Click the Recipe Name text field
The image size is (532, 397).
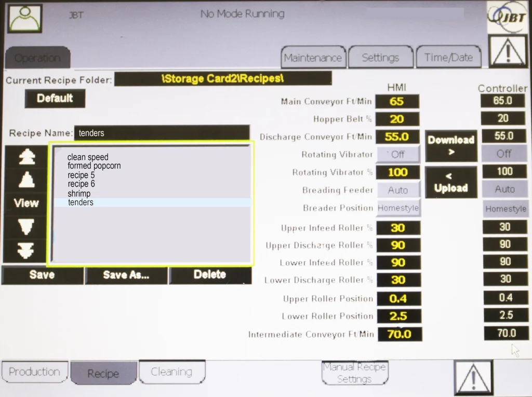tap(161, 133)
